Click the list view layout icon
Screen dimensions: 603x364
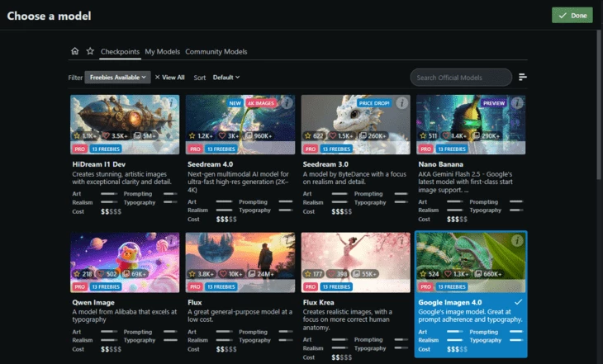point(523,78)
